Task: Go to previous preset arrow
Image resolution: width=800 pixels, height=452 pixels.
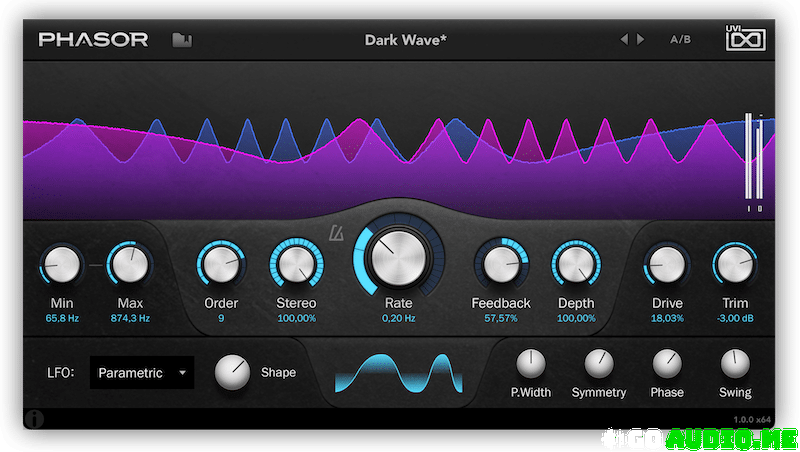Action: click(x=624, y=39)
